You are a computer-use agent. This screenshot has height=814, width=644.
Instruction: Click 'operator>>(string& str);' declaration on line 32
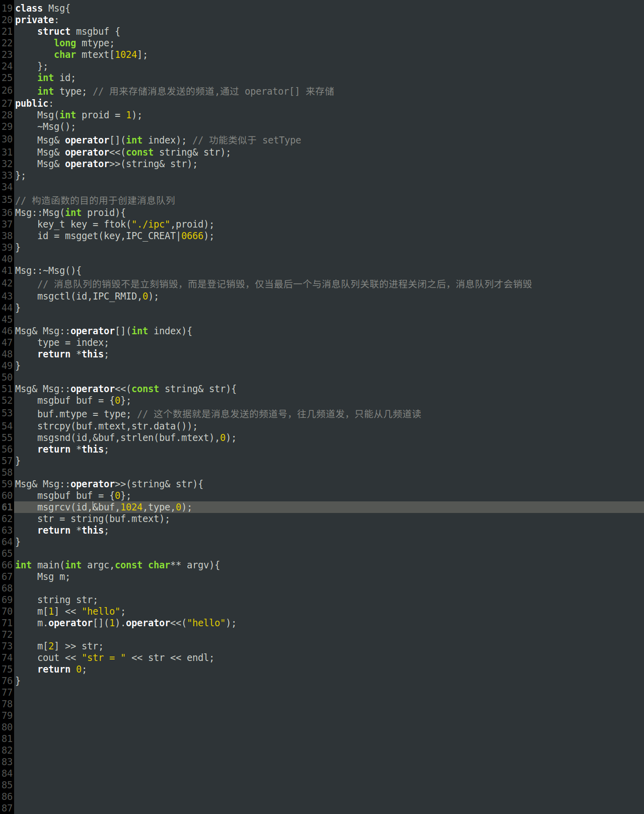coord(131,164)
